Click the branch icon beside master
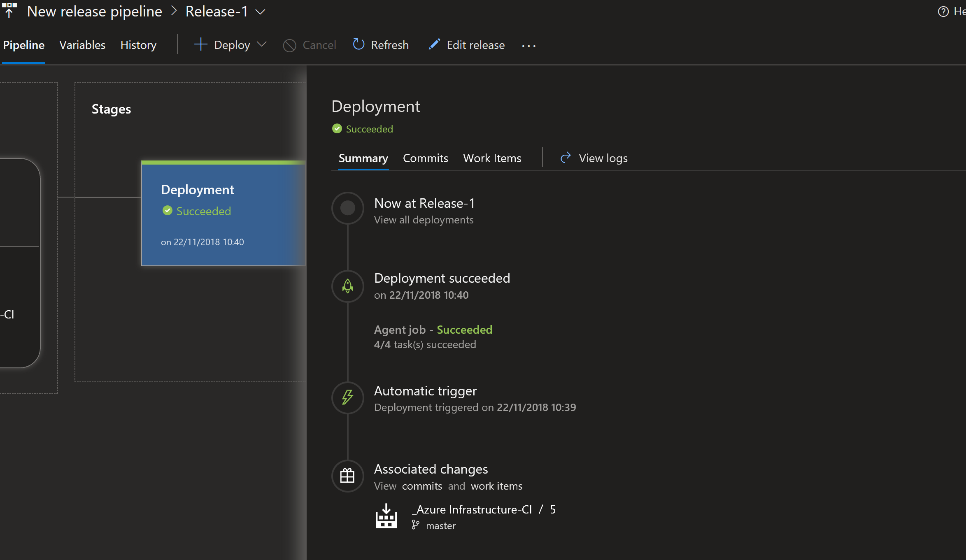Screen dimensions: 966x560 click(416, 525)
